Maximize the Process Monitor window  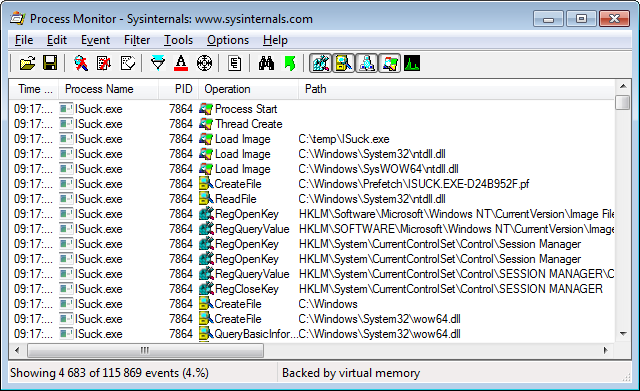581,19
